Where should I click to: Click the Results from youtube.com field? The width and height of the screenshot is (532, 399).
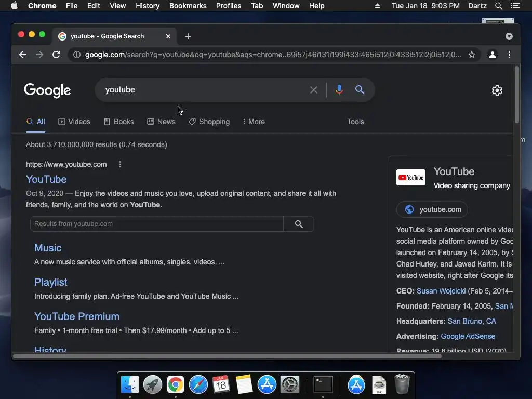pos(157,224)
